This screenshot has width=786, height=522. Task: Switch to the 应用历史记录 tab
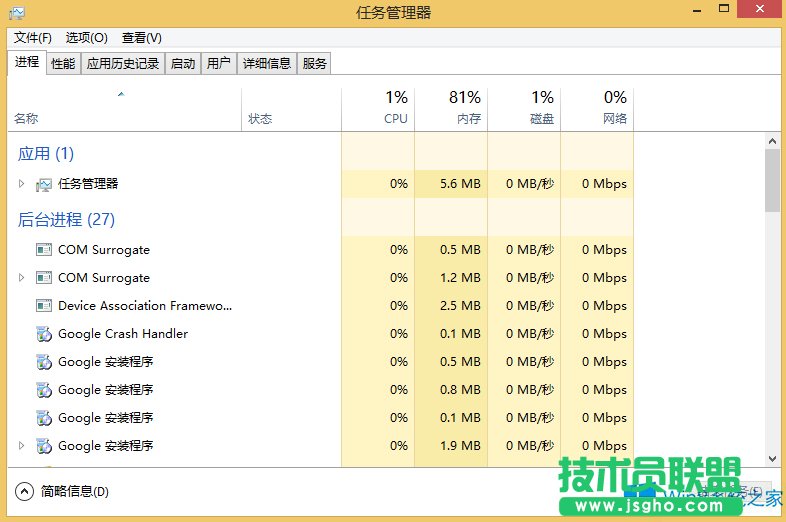(123, 63)
